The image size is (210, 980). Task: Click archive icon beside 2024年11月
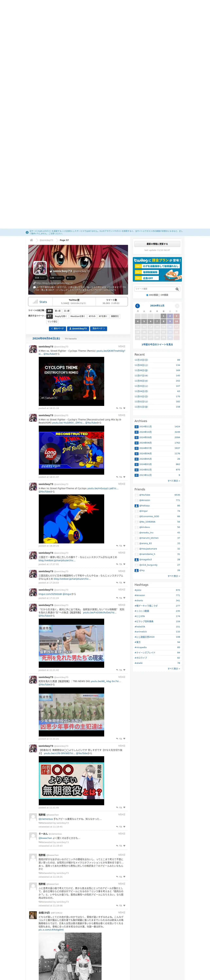[136, 426]
